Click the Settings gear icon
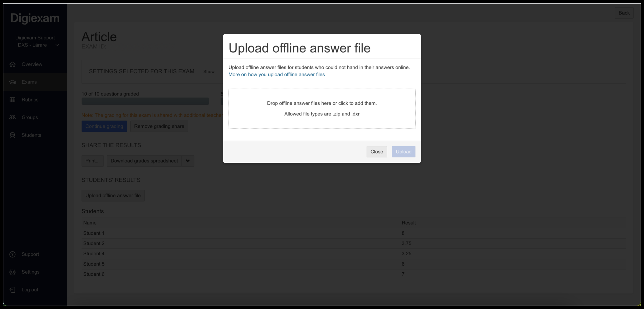The image size is (644, 309). tap(12, 272)
